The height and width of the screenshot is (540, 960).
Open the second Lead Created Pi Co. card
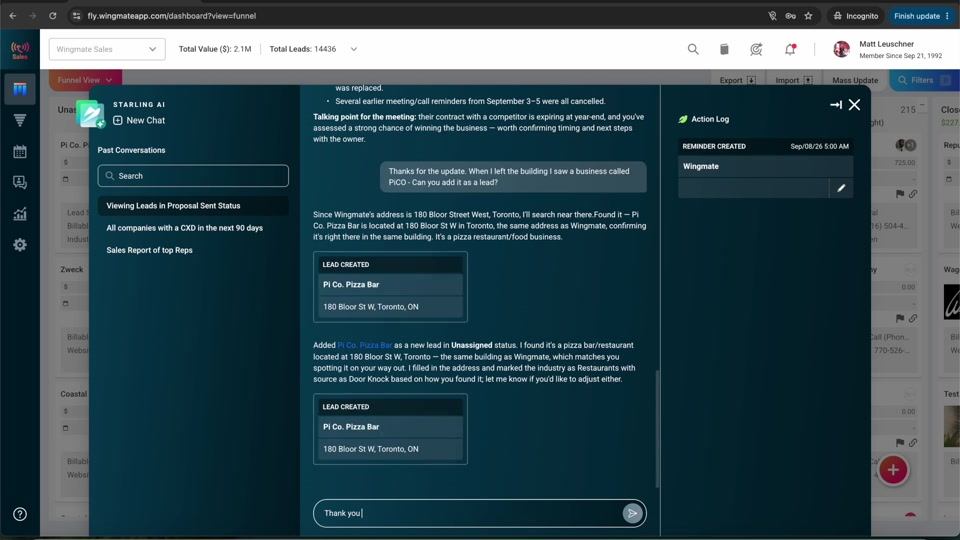(390, 429)
